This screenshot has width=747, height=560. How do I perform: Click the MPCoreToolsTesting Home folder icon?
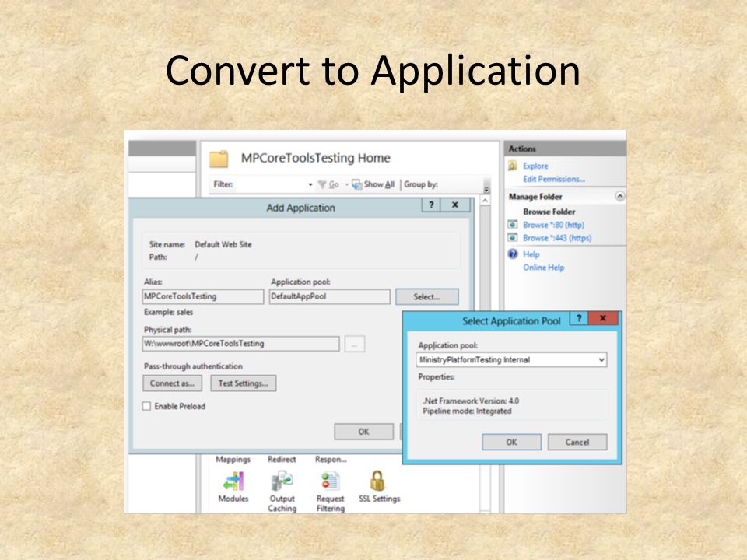(219, 159)
